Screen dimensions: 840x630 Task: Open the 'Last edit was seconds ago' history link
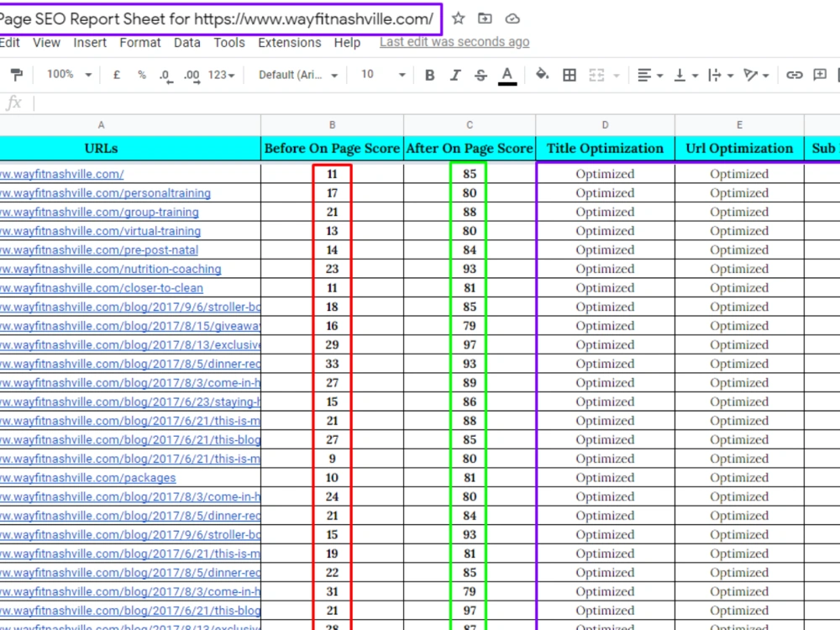(x=454, y=42)
